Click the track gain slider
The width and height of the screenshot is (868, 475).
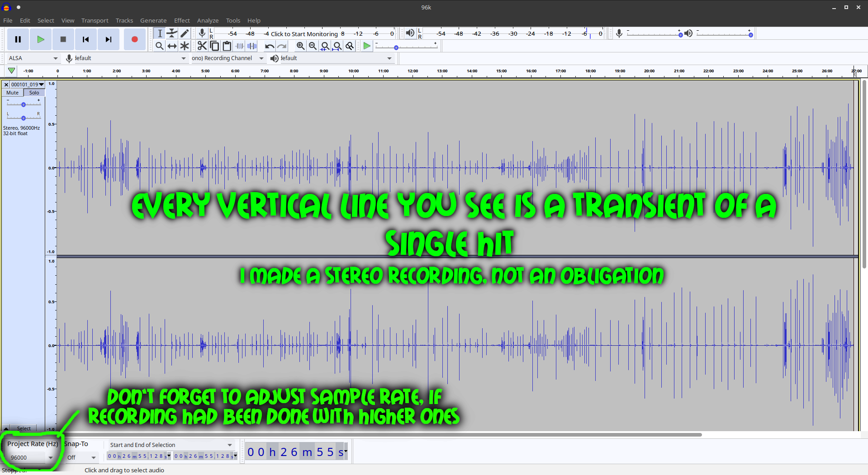[x=24, y=104]
